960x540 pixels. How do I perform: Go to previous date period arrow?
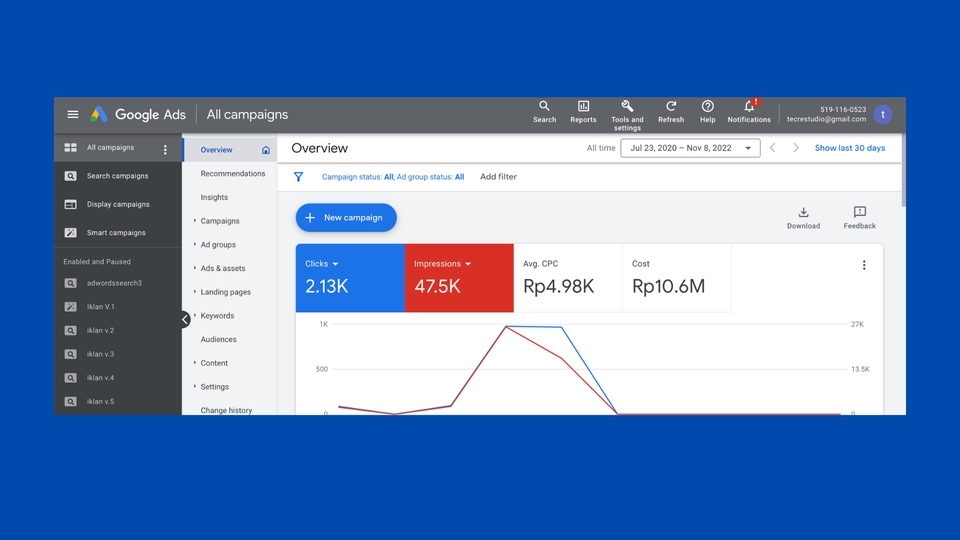coord(773,148)
